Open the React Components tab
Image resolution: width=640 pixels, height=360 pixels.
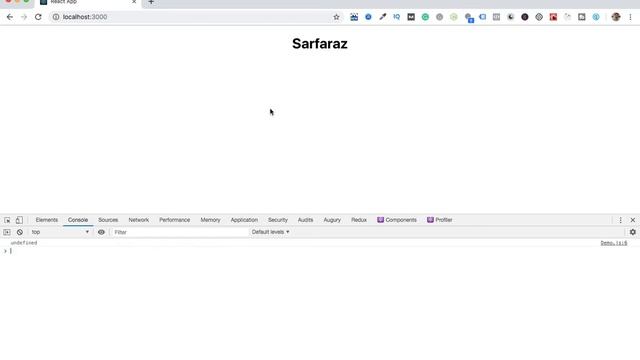(x=397, y=220)
